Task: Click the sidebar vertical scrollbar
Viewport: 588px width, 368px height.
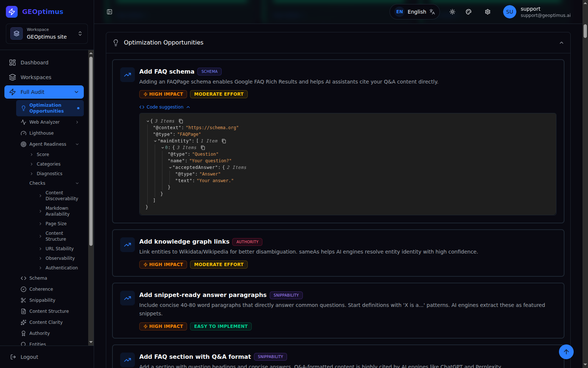Action: pos(91,151)
